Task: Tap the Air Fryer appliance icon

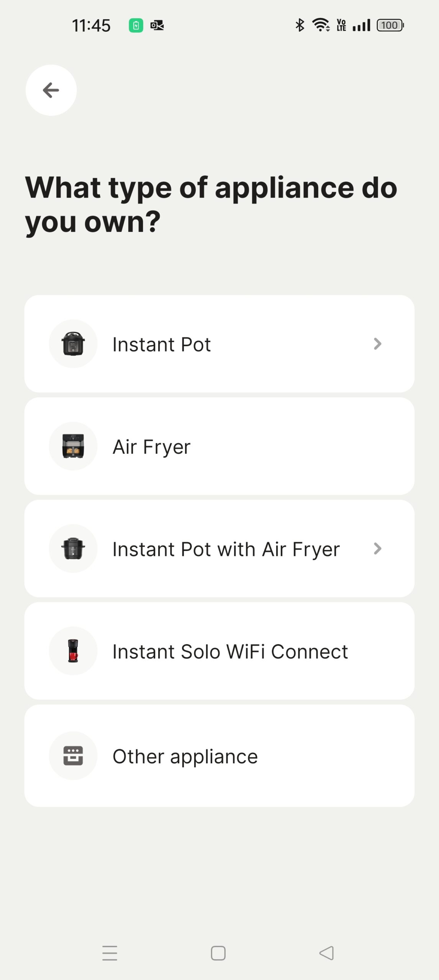Action: (x=73, y=446)
